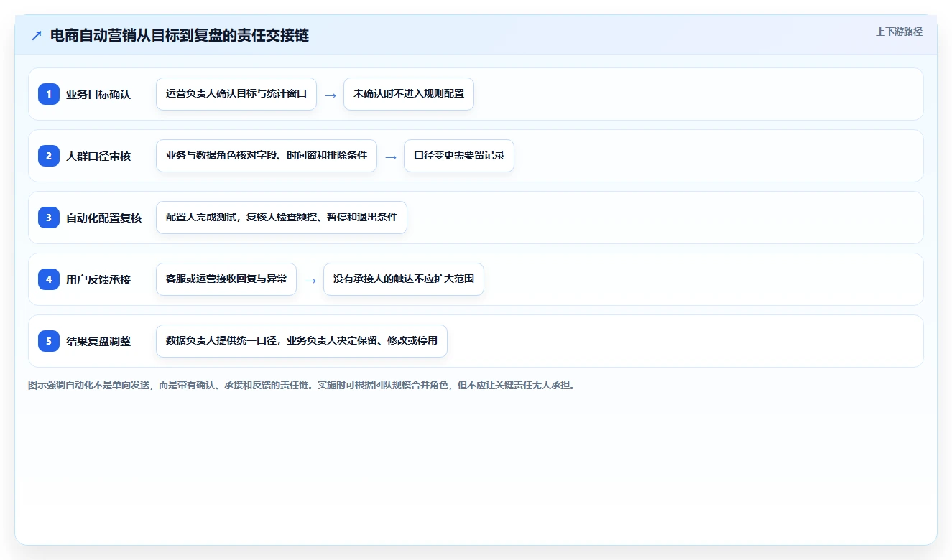Click arrow before 口径变更需要留记录
This screenshot has width=952, height=560.
(391, 157)
